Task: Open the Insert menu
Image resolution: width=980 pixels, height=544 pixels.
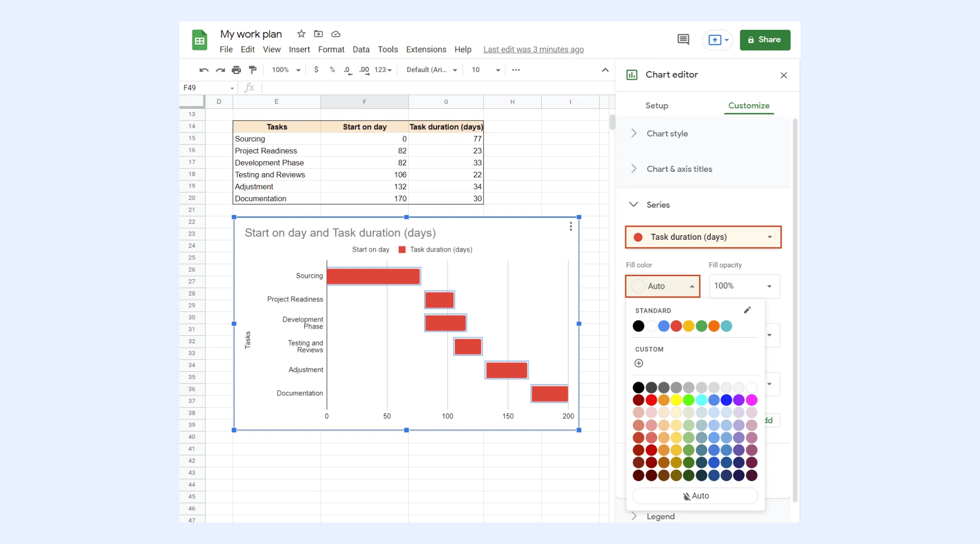Action: point(299,49)
